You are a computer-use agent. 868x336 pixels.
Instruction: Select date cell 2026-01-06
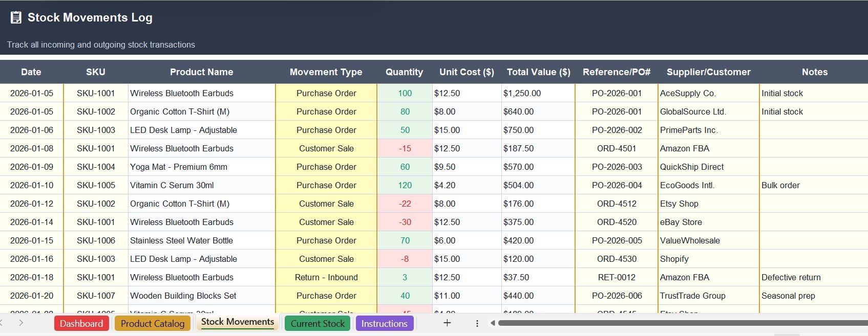[x=32, y=130]
